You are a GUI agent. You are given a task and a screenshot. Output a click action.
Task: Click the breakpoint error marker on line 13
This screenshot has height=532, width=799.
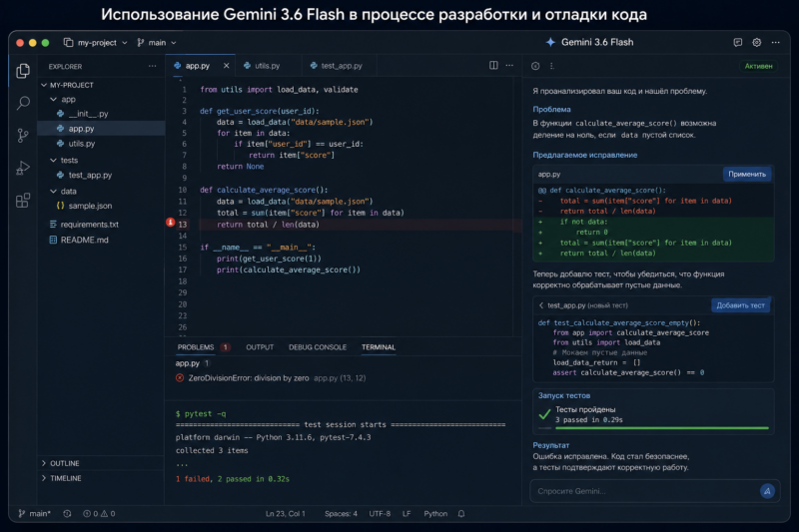coord(170,222)
